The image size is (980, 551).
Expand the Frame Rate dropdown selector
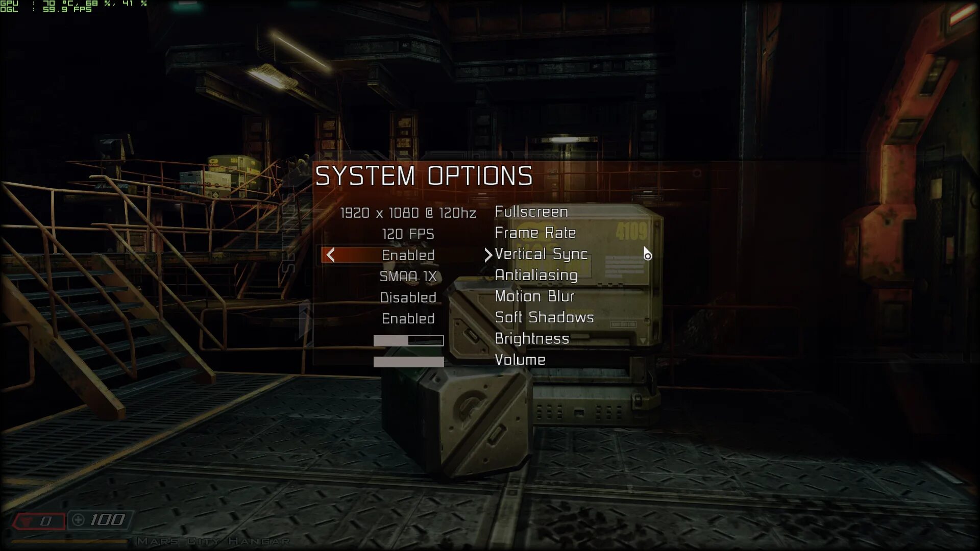[408, 233]
